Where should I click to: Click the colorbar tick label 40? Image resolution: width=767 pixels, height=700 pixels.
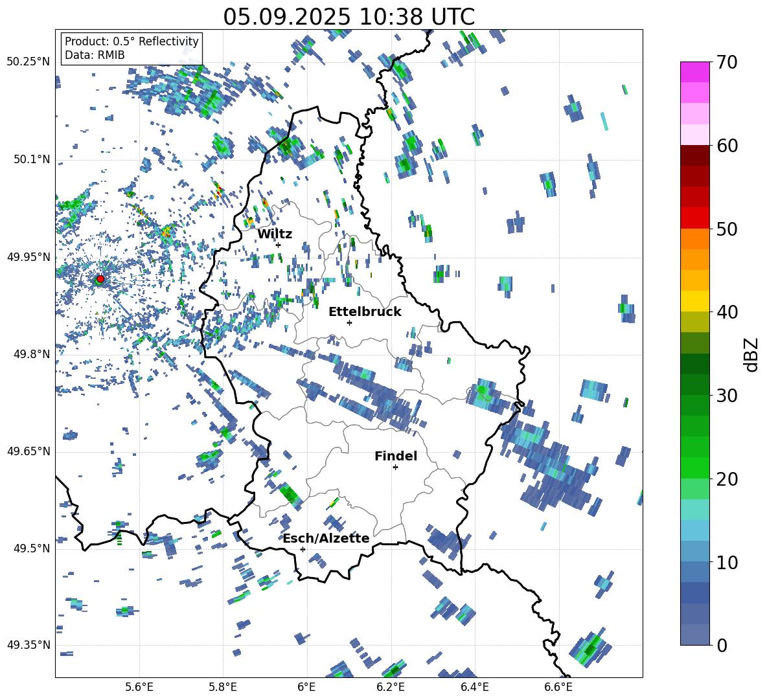click(x=726, y=312)
